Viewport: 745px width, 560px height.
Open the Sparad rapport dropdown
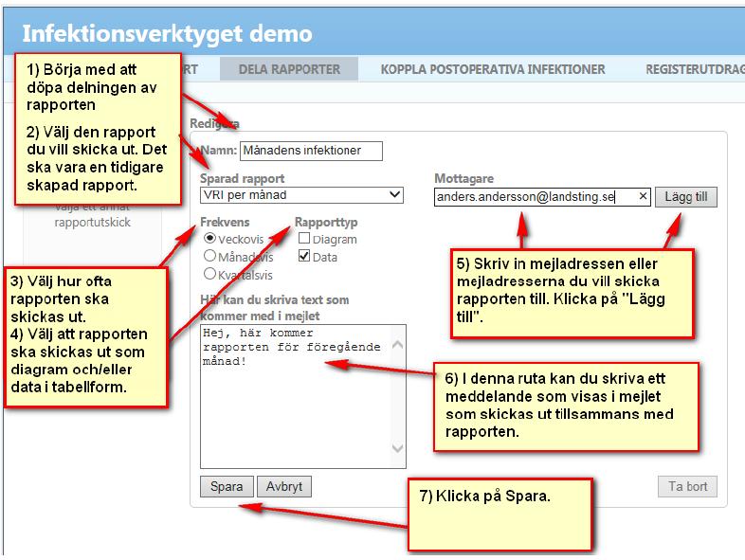(x=301, y=195)
